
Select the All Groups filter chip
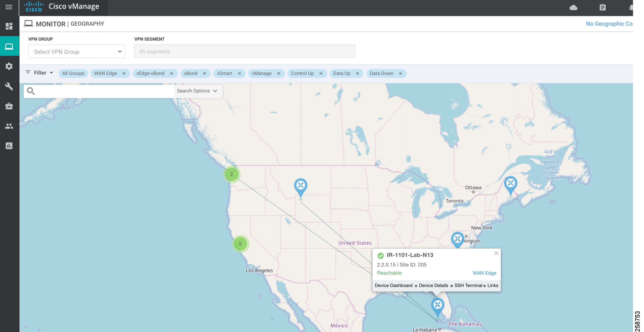(73, 73)
